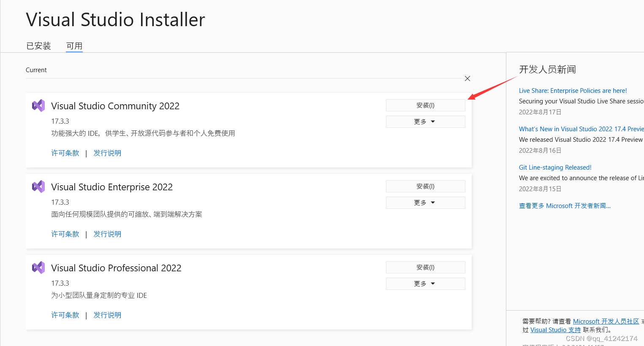Click the Visual Studio Enterprise 2022 title text
Viewport: 644px width, 346px height.
tap(112, 187)
